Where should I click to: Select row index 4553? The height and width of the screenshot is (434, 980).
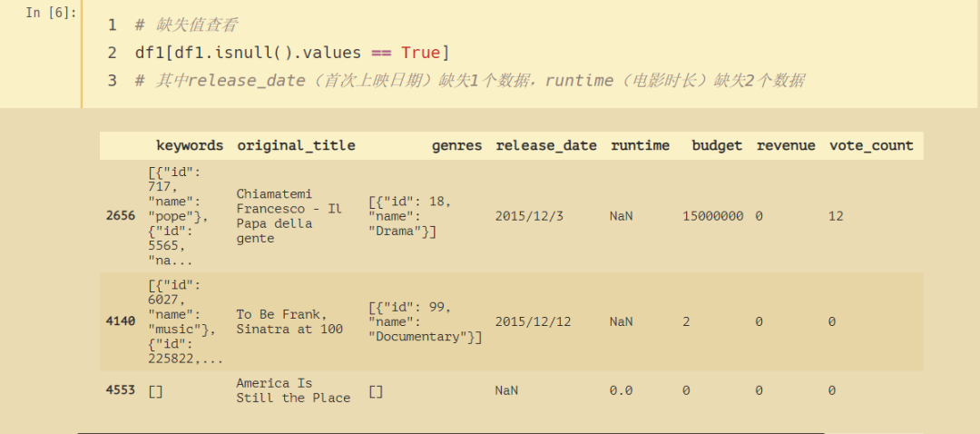point(121,390)
